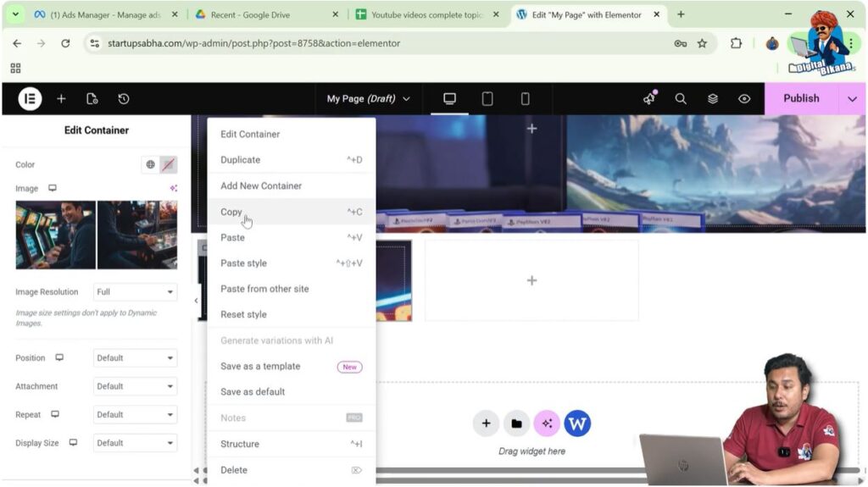The width and height of the screenshot is (868, 487).
Task: Click the background image thumbnail in panel
Action: pos(97,235)
